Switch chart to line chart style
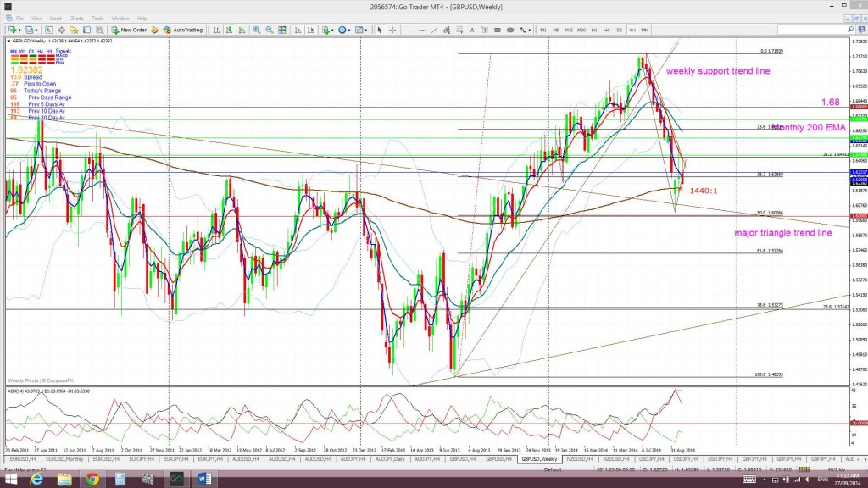Viewport: 868px width, 488px height. [x=242, y=30]
